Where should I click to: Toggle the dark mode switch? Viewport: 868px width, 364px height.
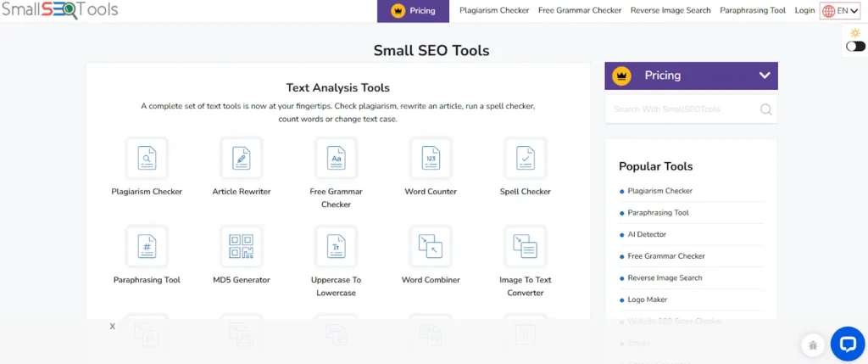coord(855,47)
